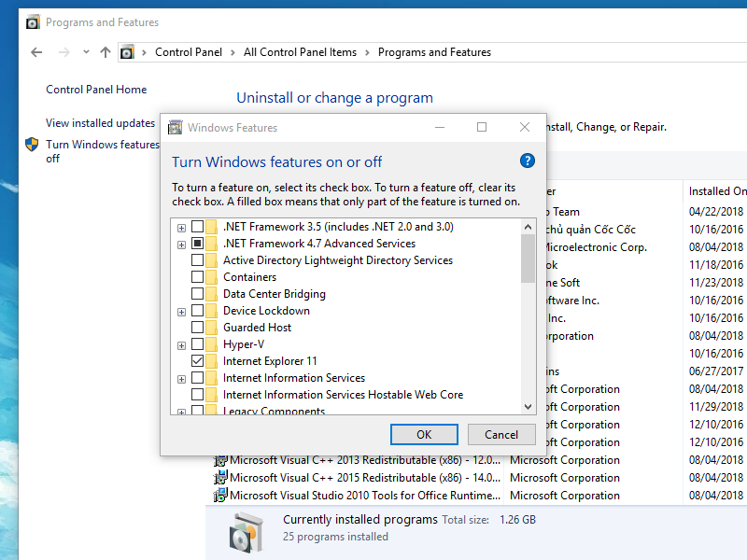Click the Internet Information Services folder icon
The width and height of the screenshot is (747, 560).
[212, 378]
